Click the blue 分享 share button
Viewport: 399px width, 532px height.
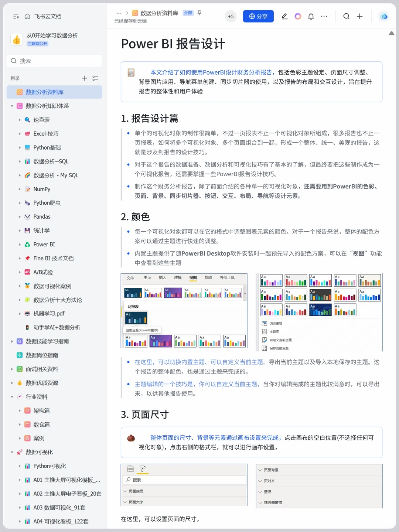[x=258, y=16]
